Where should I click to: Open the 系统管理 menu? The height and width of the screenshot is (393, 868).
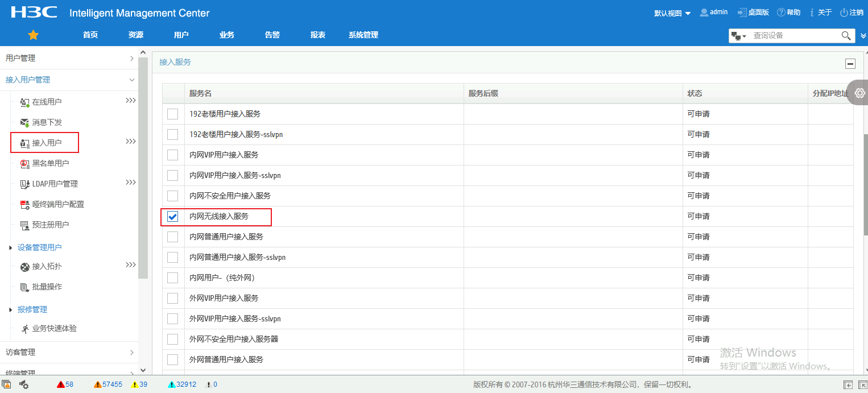[363, 35]
